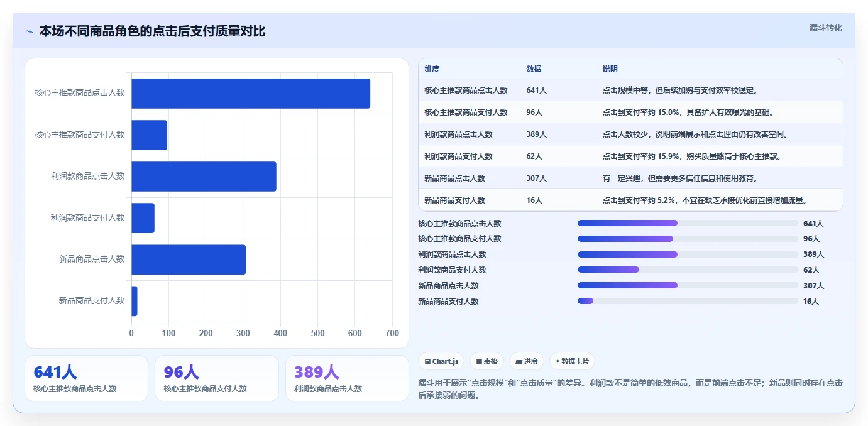Click the 389人 value in the table
Image resolution: width=868 pixels, height=426 pixels.
tap(536, 134)
